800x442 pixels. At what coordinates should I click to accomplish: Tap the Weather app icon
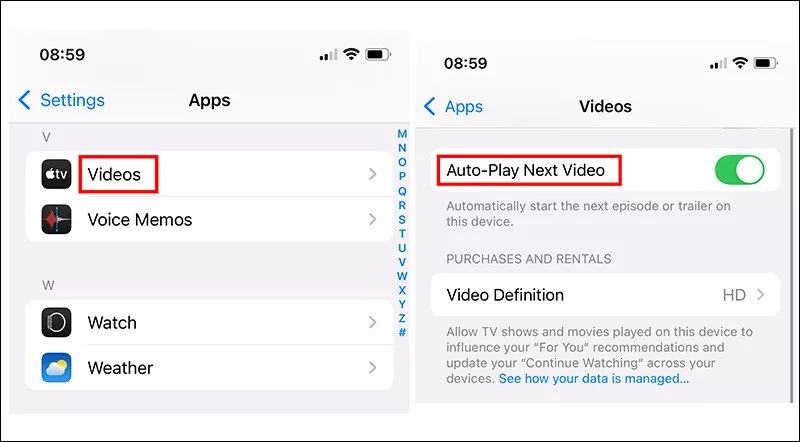click(x=57, y=368)
